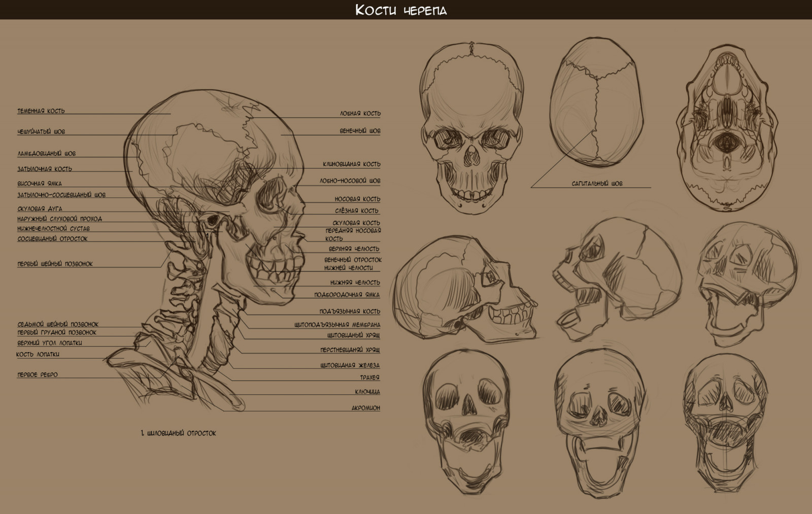Click the footnote '1. Шиловидный отросток'
Image resolution: width=812 pixels, height=514 pixels.
(x=179, y=433)
